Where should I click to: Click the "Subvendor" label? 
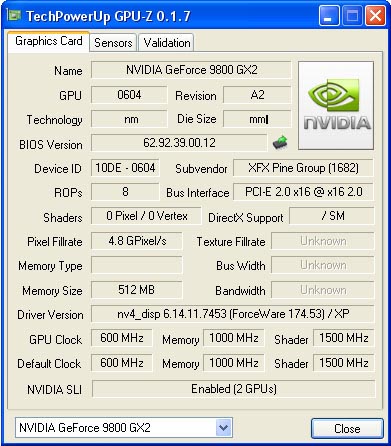click(201, 169)
